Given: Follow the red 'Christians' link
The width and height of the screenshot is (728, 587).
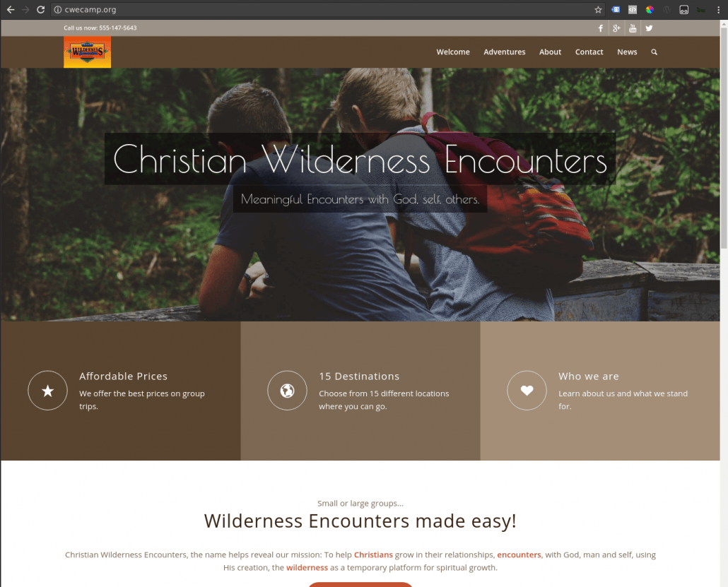Looking at the screenshot, I should [373, 555].
